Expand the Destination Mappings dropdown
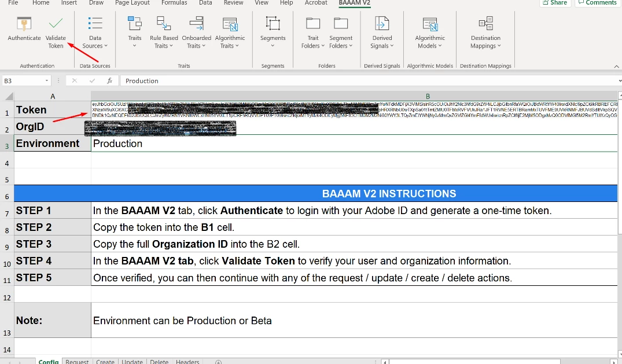 (x=499, y=46)
